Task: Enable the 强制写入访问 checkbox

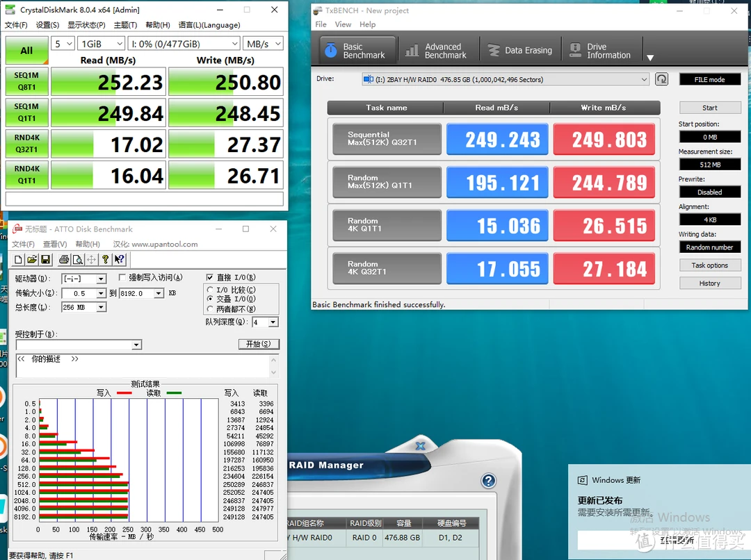Action: (123, 278)
